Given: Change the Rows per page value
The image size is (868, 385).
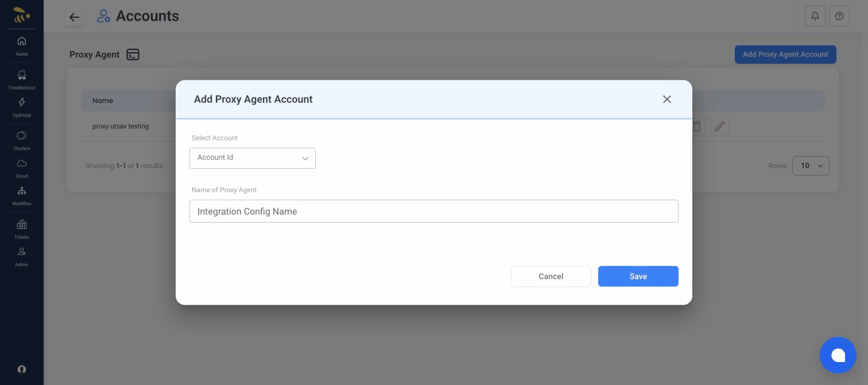Looking at the screenshot, I should [x=811, y=166].
